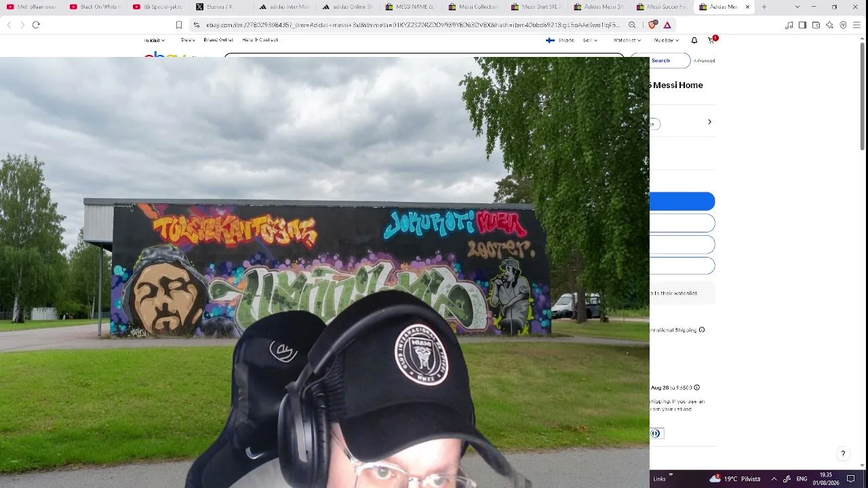Click the graffiti wall video overlay
This screenshot has height=488, width=868.
click(325, 272)
